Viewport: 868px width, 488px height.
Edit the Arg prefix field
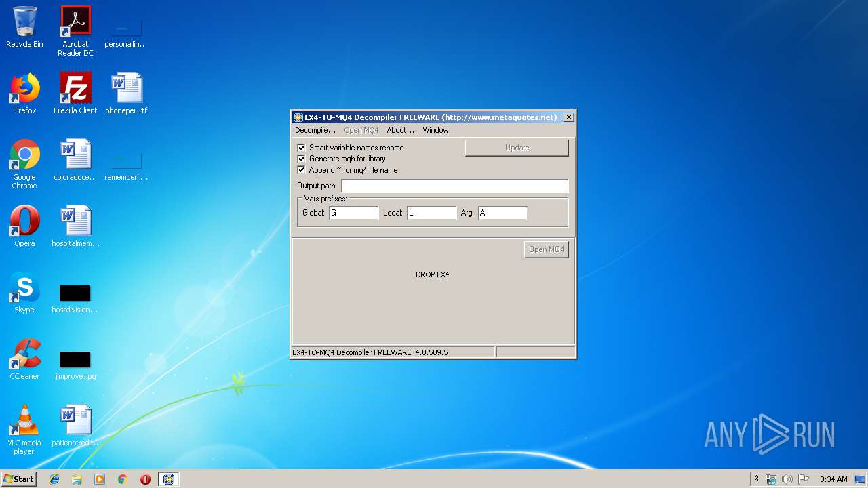coord(502,213)
